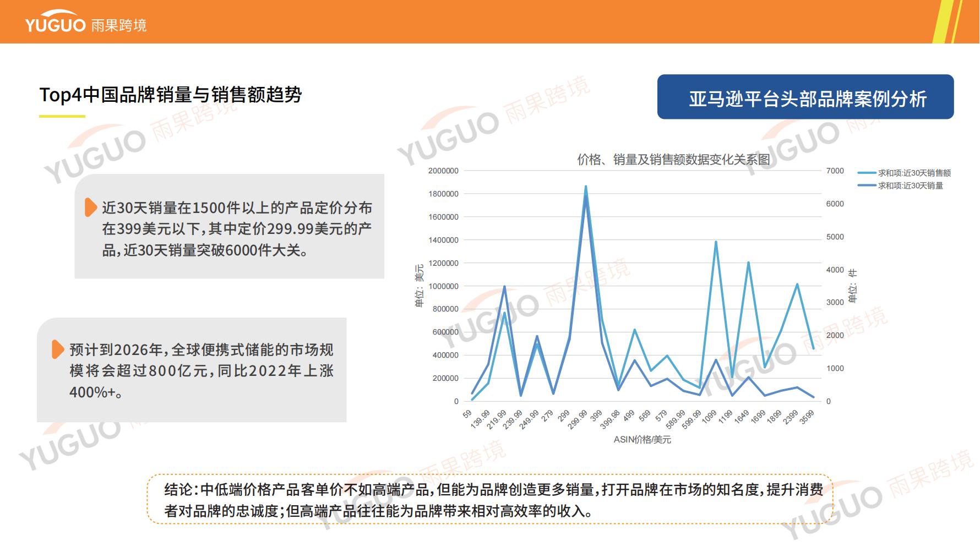The width and height of the screenshot is (980, 552).
Task: Click the text 400%+。
Action: click(x=96, y=392)
